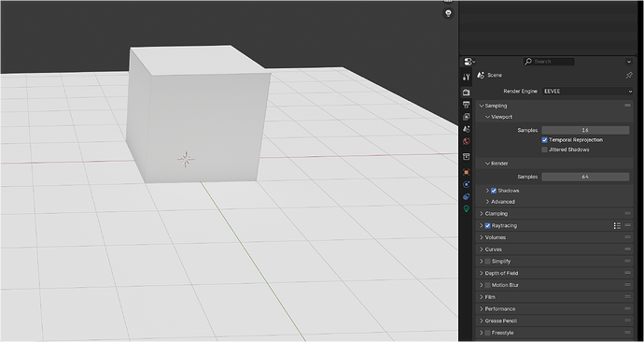
Task: Open the properties options dropdown arrow
Action: pos(629,62)
